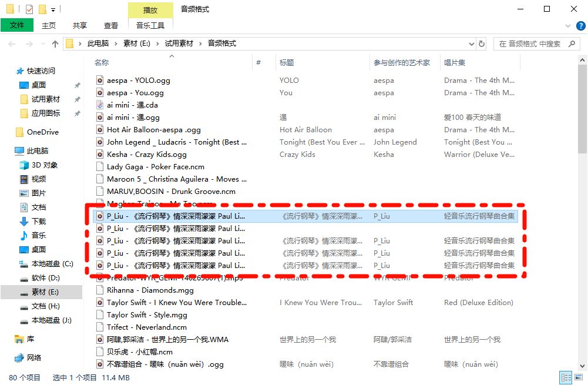Select file 贝乐虎 - 小红帽.ncm

(139, 352)
